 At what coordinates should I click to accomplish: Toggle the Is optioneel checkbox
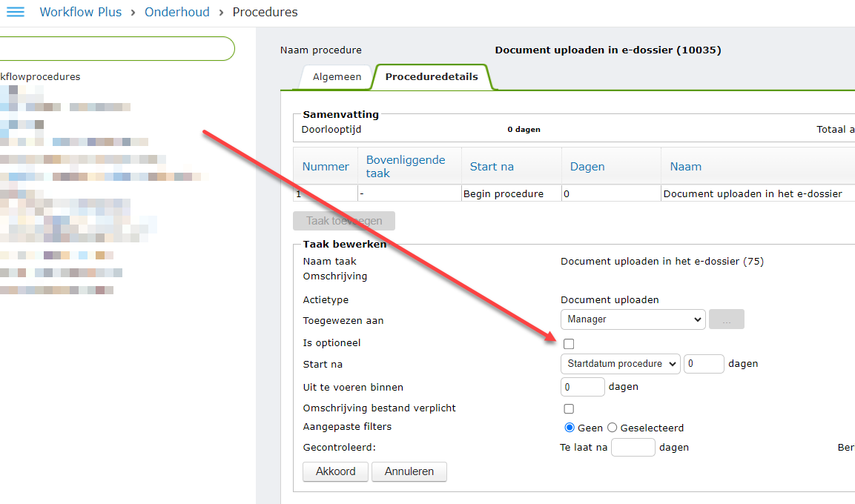[x=569, y=344]
